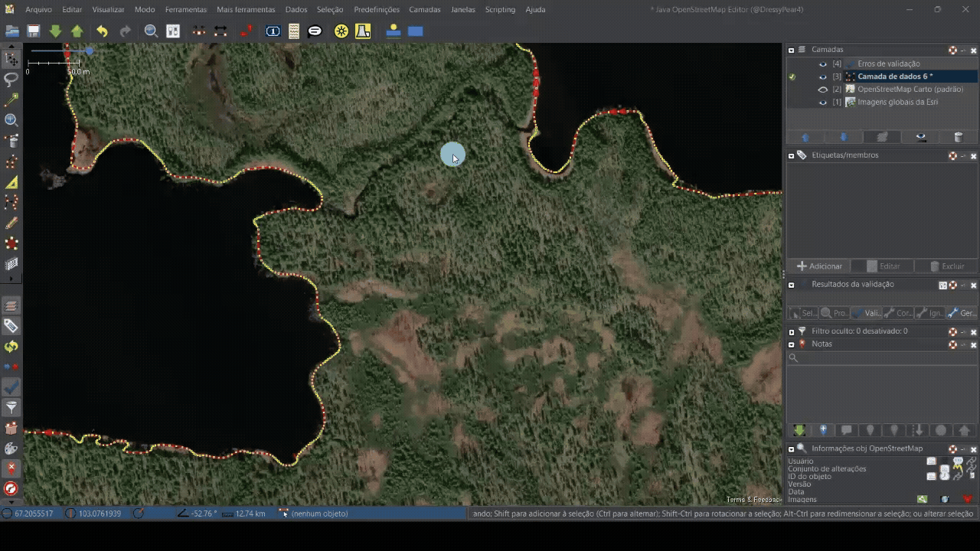
Task: Collapse the Etiquetas/membros panel
Action: [x=791, y=156]
